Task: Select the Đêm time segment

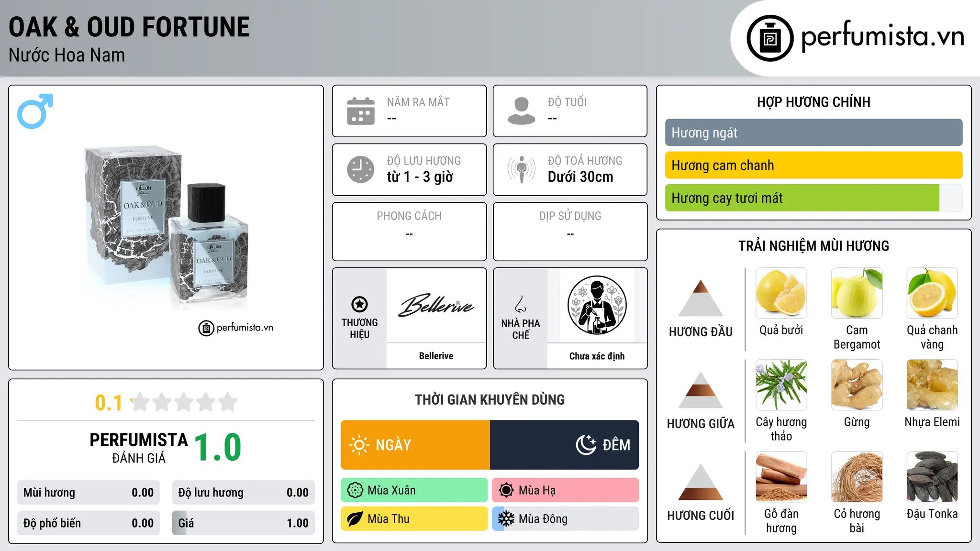Action: click(x=564, y=445)
